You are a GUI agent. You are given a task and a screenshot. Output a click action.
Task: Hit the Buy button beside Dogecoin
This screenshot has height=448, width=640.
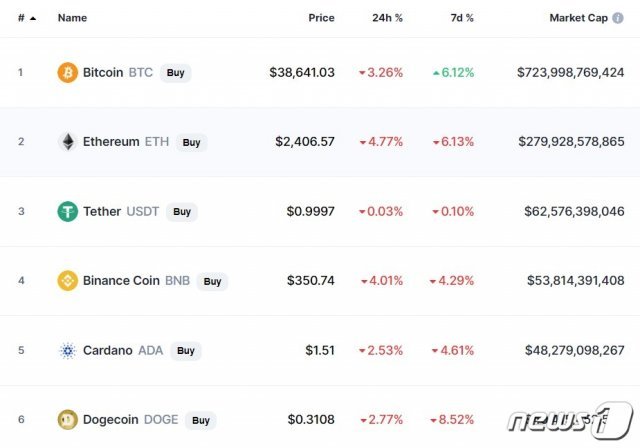pyautogui.click(x=200, y=421)
